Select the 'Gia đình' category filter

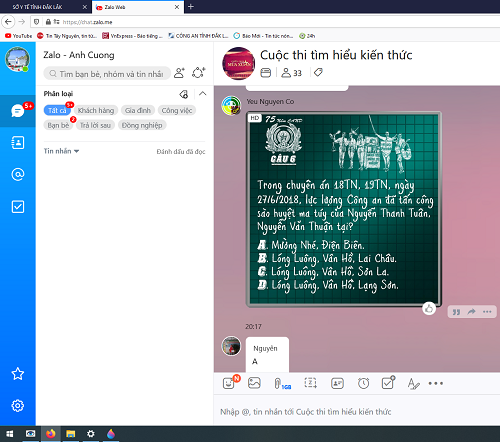138,110
